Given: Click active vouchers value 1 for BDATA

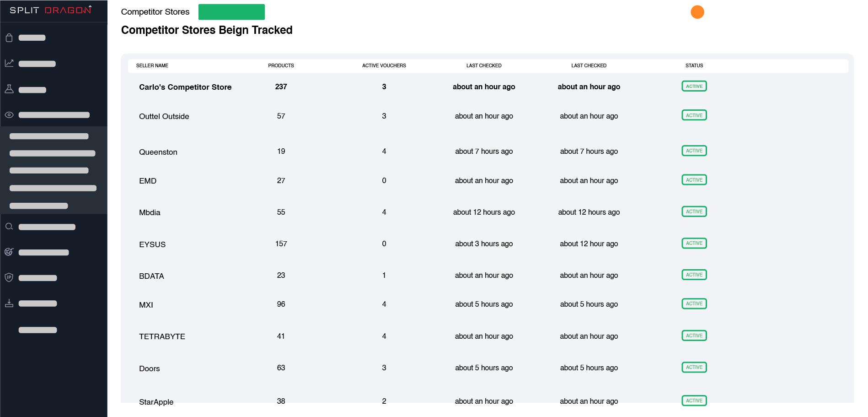Looking at the screenshot, I should click(x=384, y=275).
